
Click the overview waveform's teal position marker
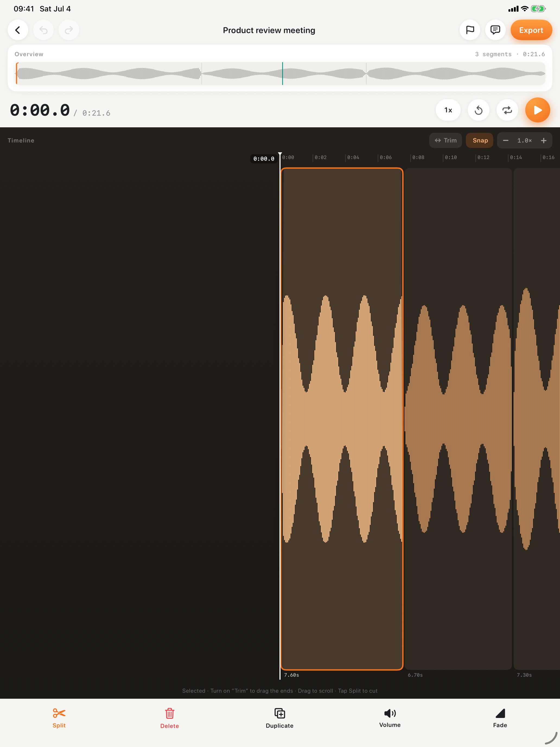coord(282,73)
